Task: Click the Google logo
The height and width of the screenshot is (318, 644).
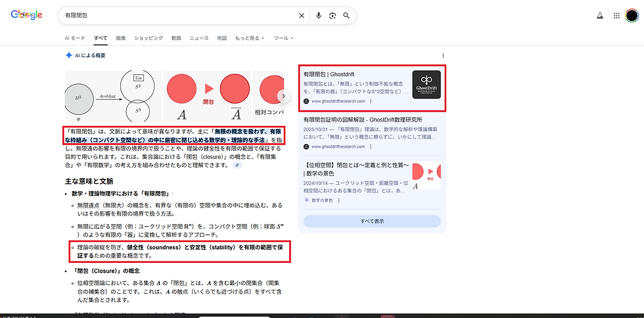Action: 26,15
